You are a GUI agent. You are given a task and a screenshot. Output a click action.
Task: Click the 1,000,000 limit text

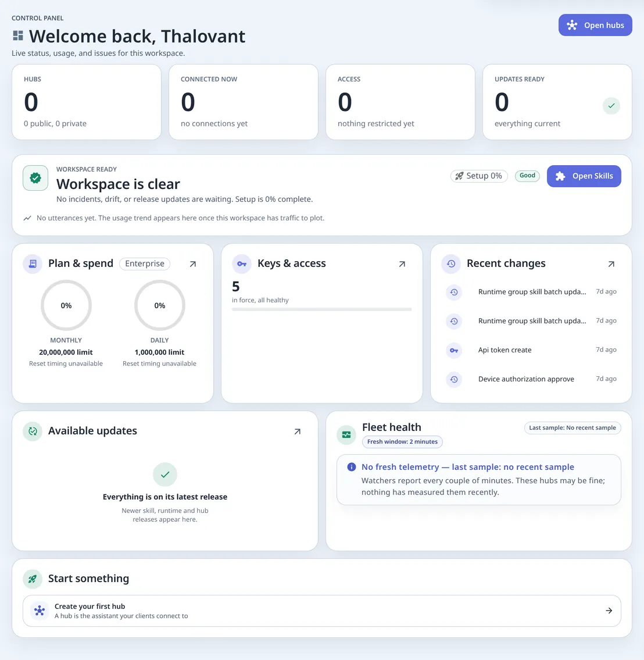tap(159, 352)
